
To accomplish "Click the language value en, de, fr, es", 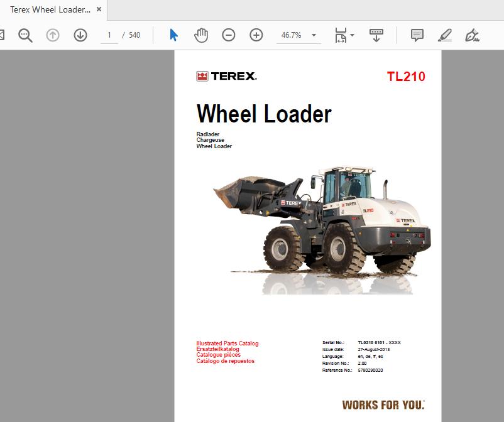I will (370, 357).
